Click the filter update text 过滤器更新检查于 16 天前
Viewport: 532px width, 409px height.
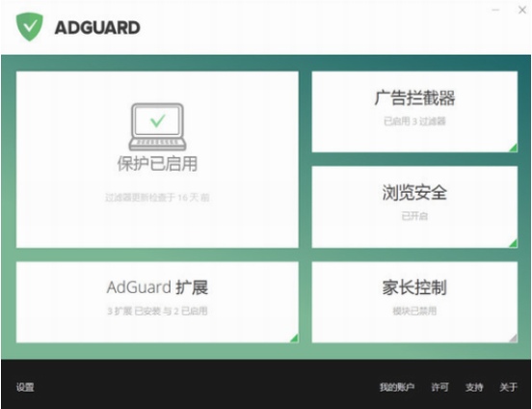(x=157, y=197)
